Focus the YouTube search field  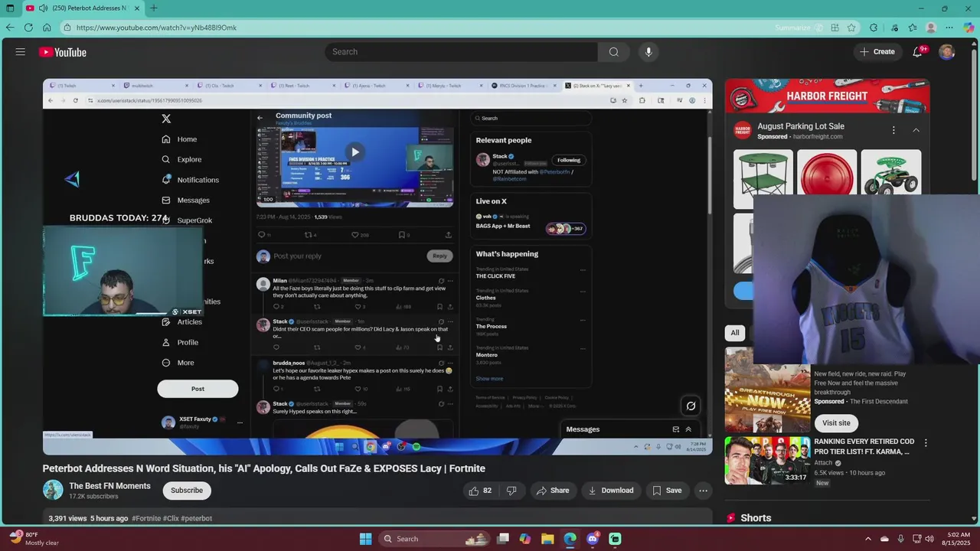[x=461, y=52]
